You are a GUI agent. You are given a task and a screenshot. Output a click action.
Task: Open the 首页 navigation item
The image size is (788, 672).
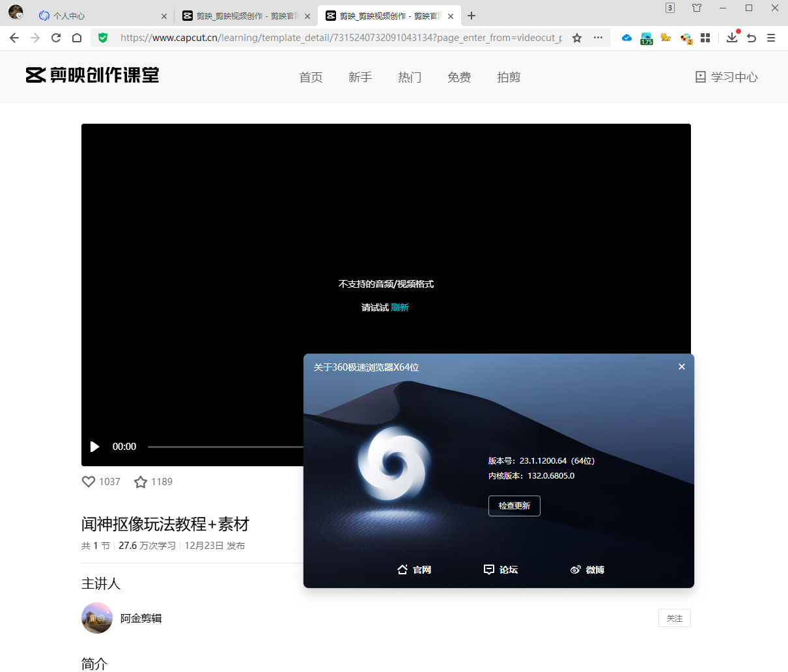click(x=311, y=77)
